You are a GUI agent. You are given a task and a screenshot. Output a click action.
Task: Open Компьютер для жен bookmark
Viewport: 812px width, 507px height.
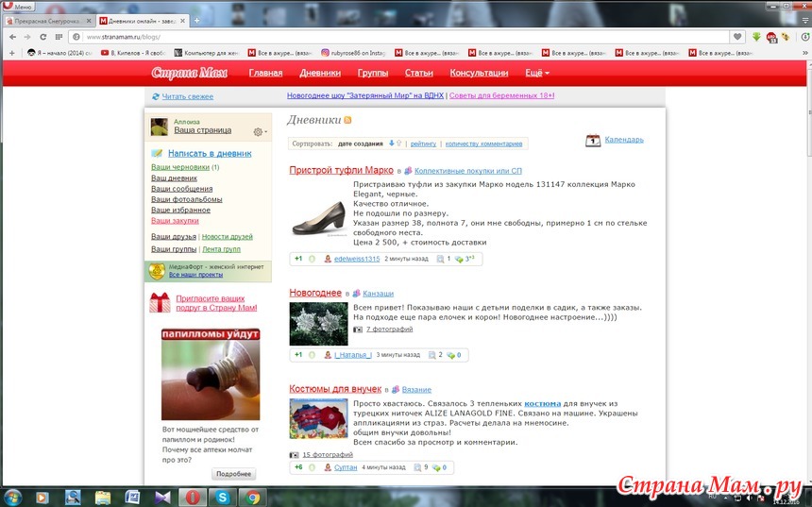coord(206,53)
